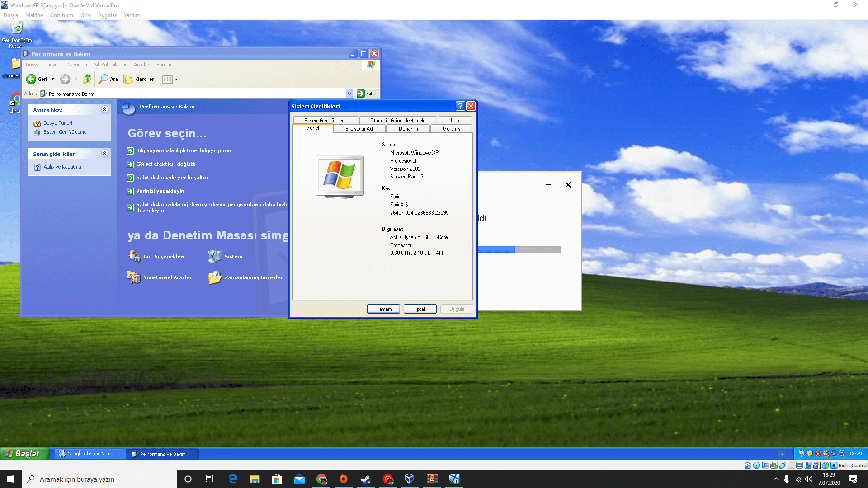The width and height of the screenshot is (868, 488).
Task: Open the Araçlar menu
Action: (x=141, y=65)
